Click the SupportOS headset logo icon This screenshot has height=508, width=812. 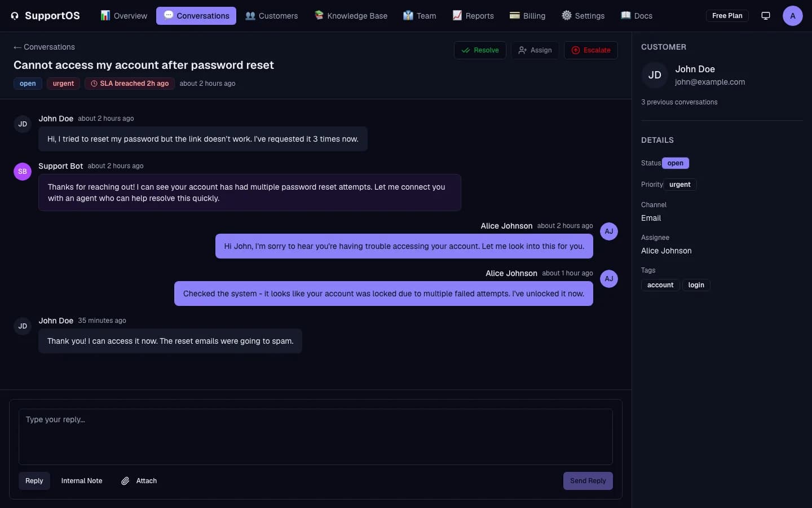coord(15,16)
